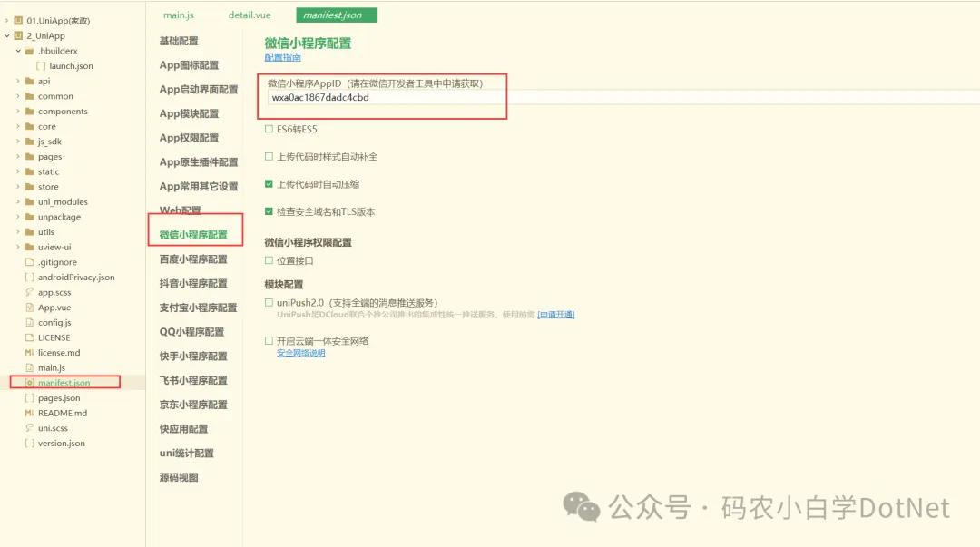Expand the 01.UniApp project node
The height and width of the screenshot is (547, 980).
[x=7, y=21]
